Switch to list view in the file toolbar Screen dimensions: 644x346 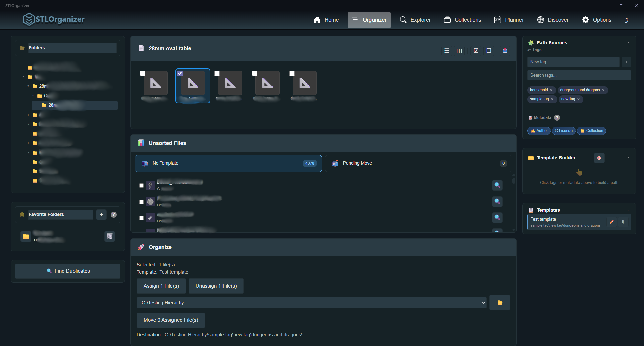tap(446, 51)
